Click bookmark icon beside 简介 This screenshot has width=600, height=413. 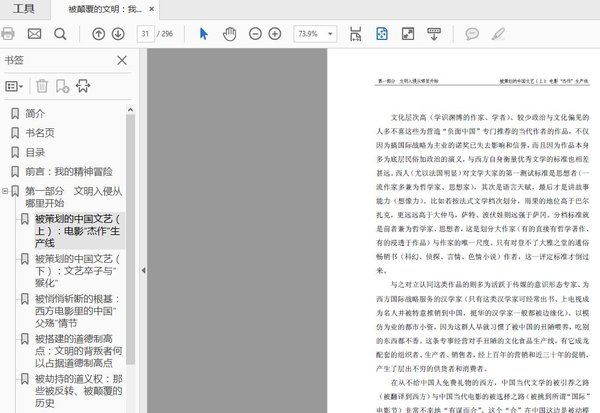[x=15, y=114]
